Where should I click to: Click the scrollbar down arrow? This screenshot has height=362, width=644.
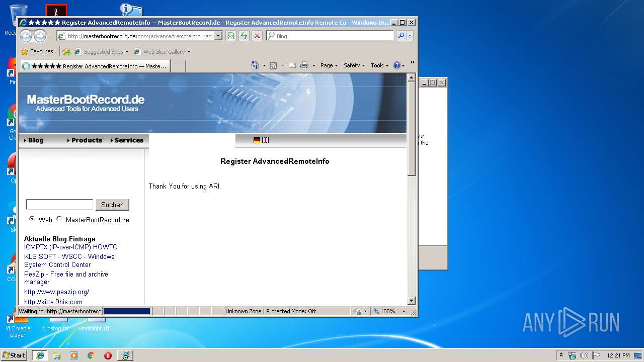click(x=412, y=301)
